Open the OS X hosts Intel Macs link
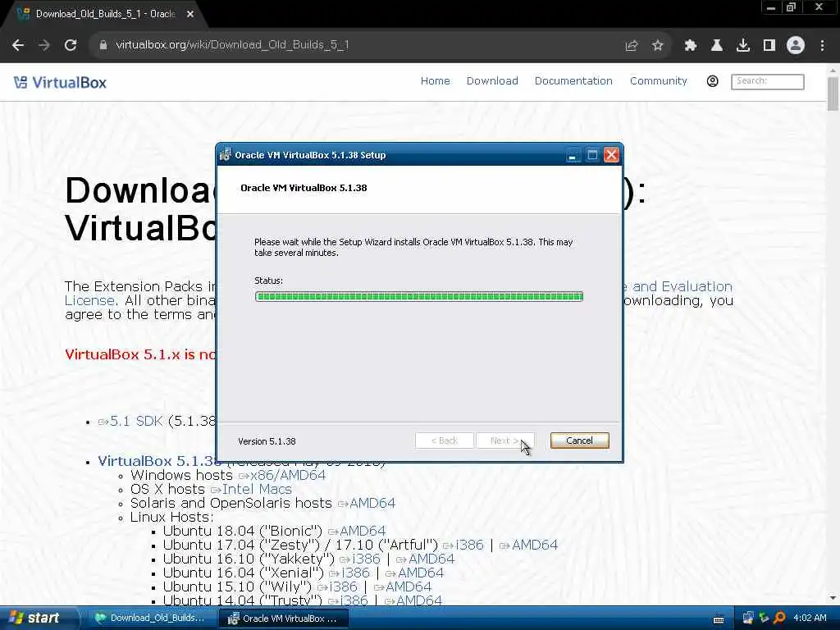This screenshot has width=840, height=630. (251, 489)
